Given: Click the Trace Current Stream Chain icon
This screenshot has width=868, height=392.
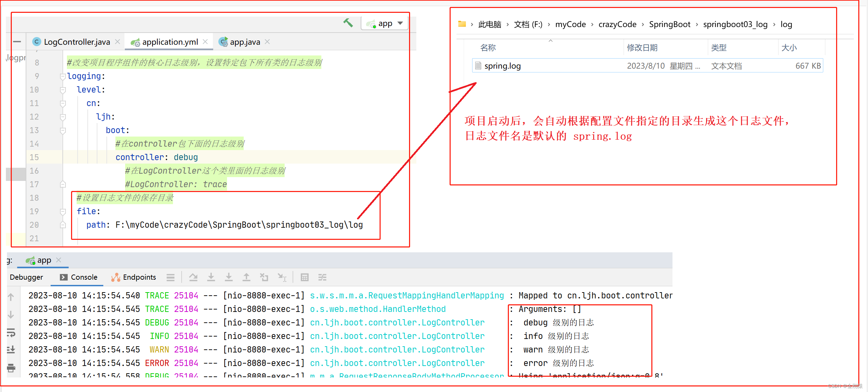Looking at the screenshot, I should tap(322, 277).
